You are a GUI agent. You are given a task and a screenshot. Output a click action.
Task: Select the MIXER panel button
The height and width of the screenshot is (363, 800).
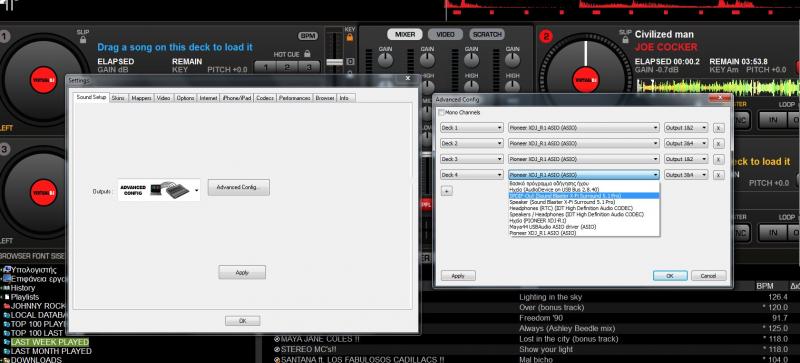pos(405,35)
